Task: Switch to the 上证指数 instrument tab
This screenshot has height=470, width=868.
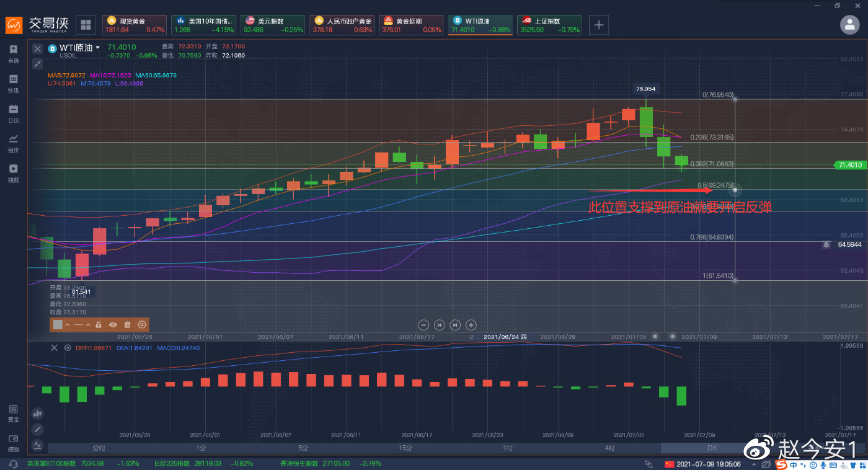Action: coord(549,25)
